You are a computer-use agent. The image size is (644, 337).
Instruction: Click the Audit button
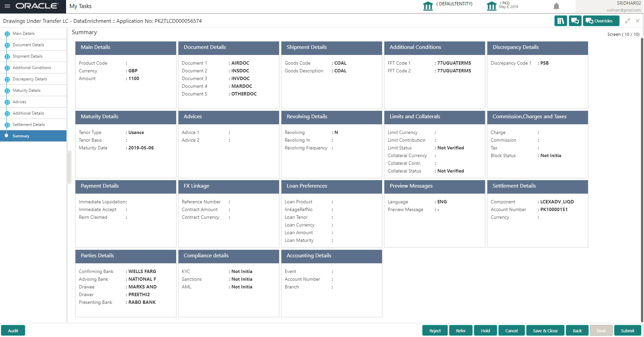[x=13, y=331]
